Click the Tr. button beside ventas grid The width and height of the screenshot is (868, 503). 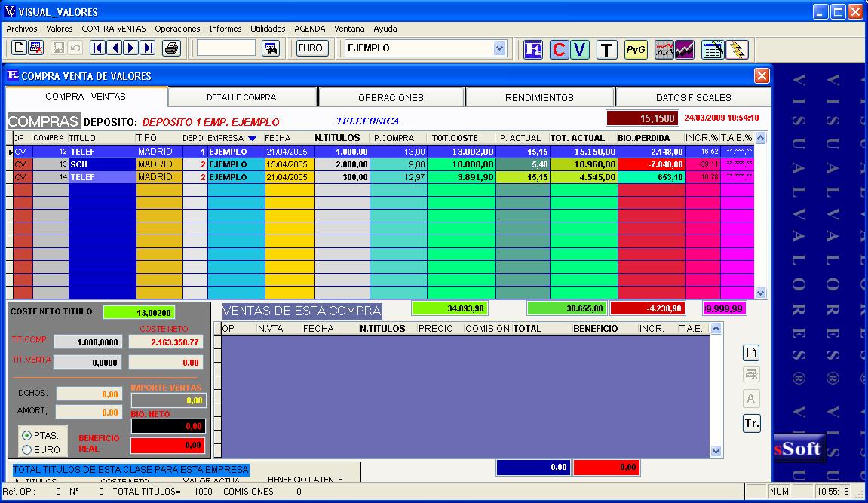point(751,423)
